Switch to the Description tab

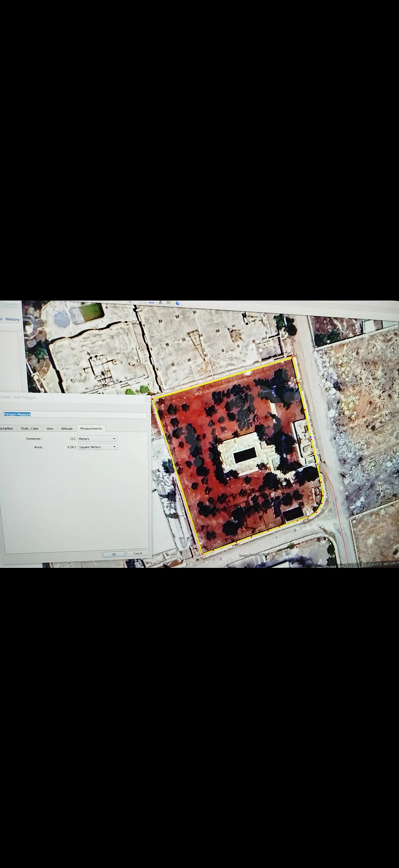(7, 428)
